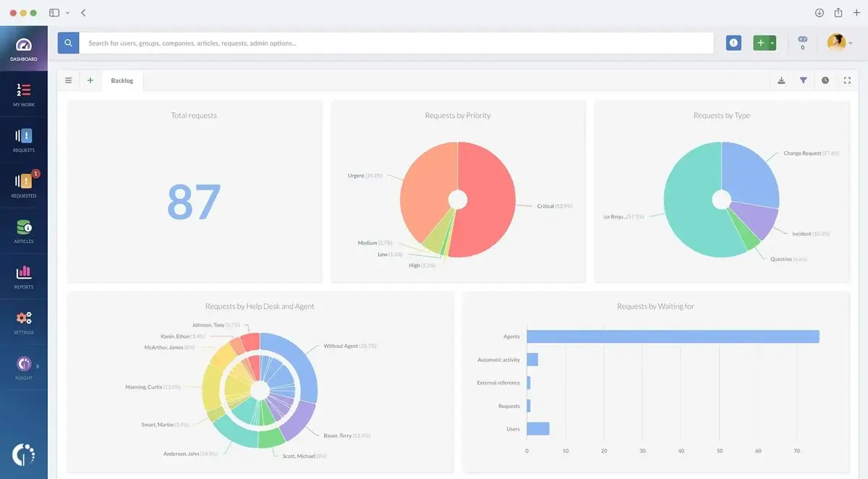This screenshot has height=479, width=868.
Task: Open the green add button dropdown arrow
Action: tap(773, 43)
